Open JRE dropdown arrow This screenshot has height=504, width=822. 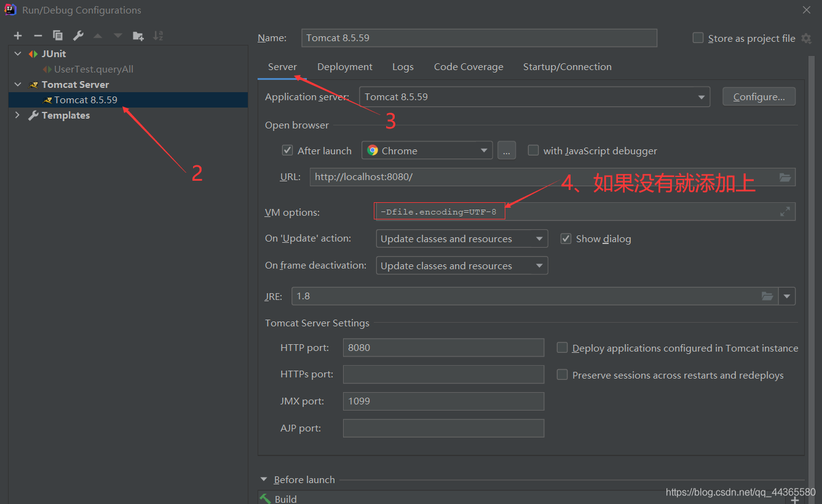click(x=787, y=296)
